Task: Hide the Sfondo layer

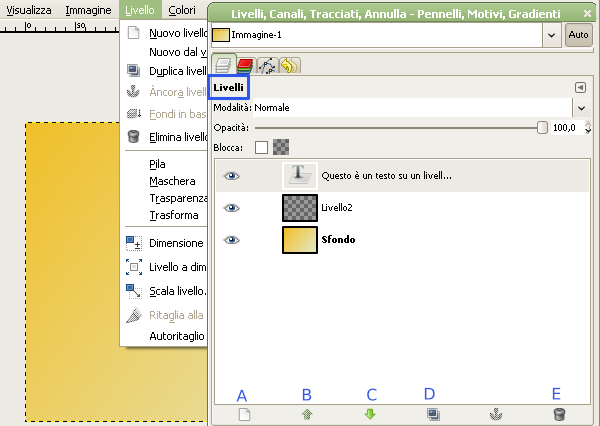Action: [x=232, y=240]
